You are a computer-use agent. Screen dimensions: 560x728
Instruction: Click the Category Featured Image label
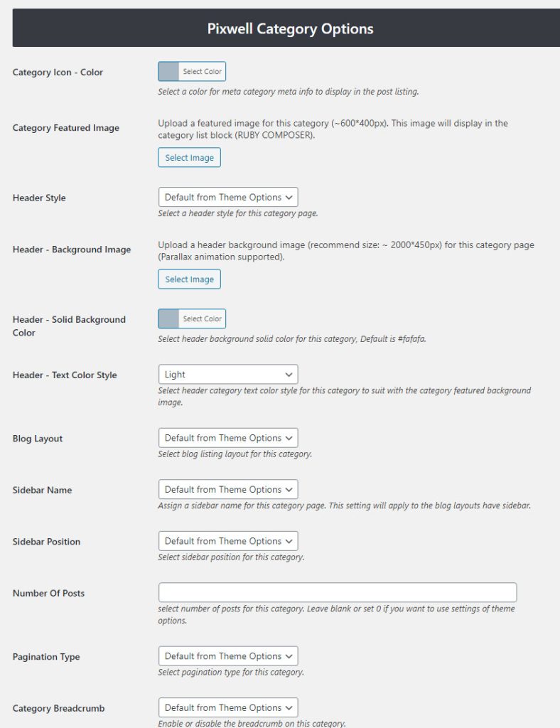pyautogui.click(x=66, y=128)
